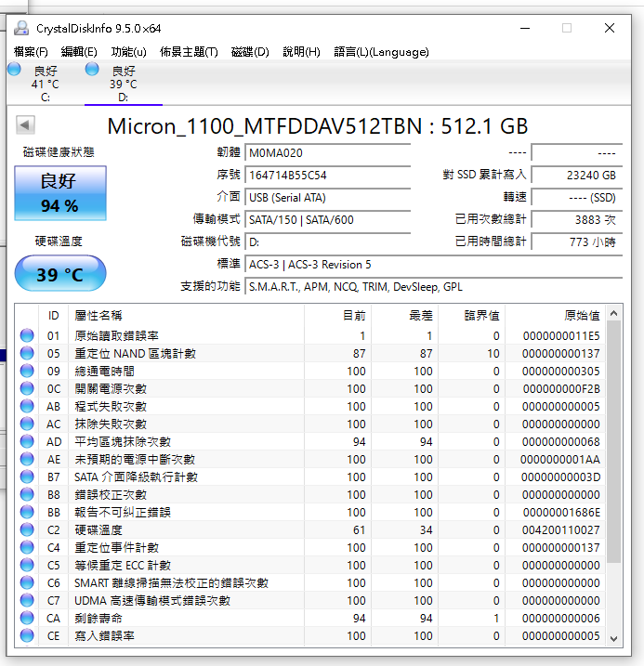Viewport: 644px width, 666px height.
Task: Click the 原始值 column header
Action: [555, 316]
